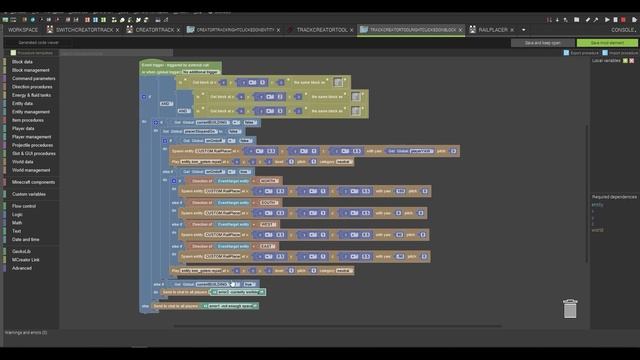Click the Generated code viewer button
The image size is (640, 360).
(x=39, y=42)
